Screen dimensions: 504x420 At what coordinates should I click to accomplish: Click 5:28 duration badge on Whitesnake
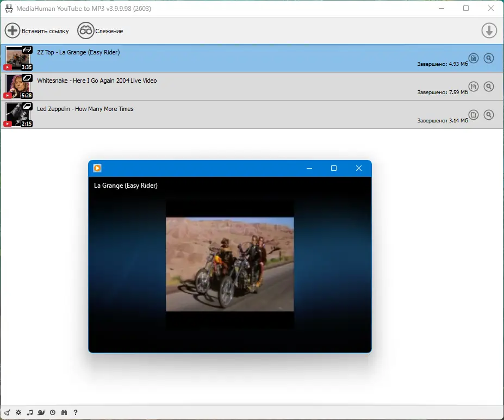tap(26, 96)
